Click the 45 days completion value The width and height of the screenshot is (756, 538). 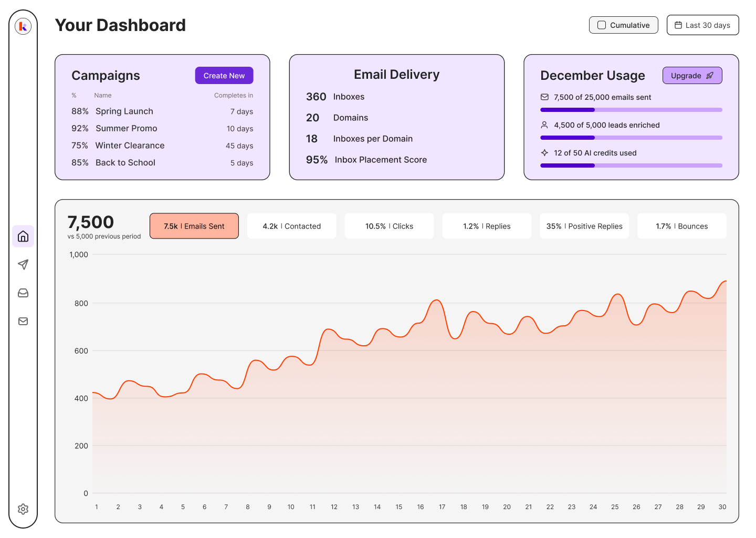[x=239, y=146]
